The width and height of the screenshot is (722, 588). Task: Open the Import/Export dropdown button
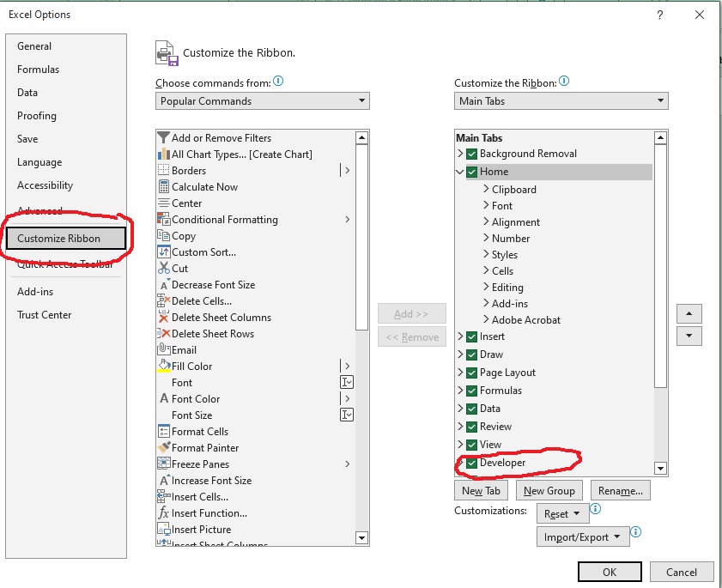click(582, 537)
